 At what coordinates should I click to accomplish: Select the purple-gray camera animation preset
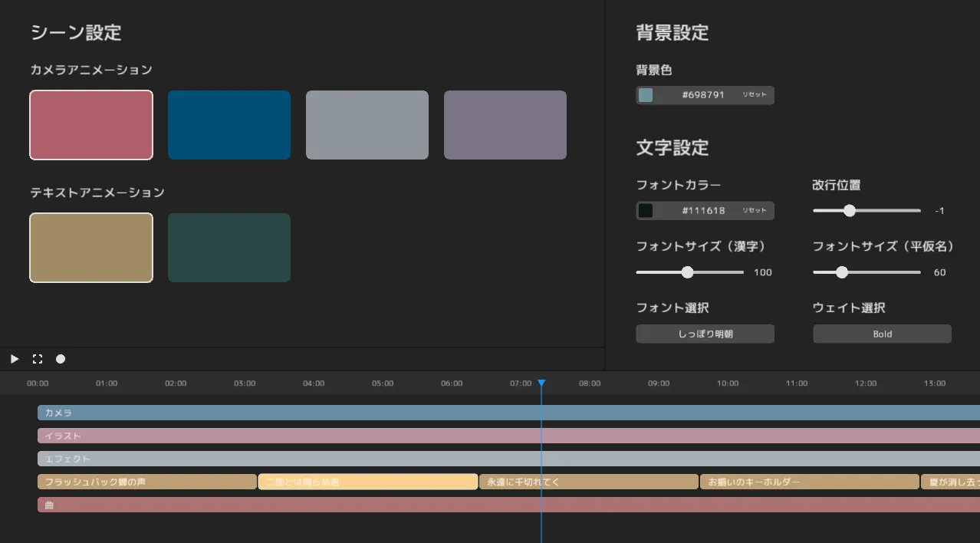pyautogui.click(x=505, y=125)
